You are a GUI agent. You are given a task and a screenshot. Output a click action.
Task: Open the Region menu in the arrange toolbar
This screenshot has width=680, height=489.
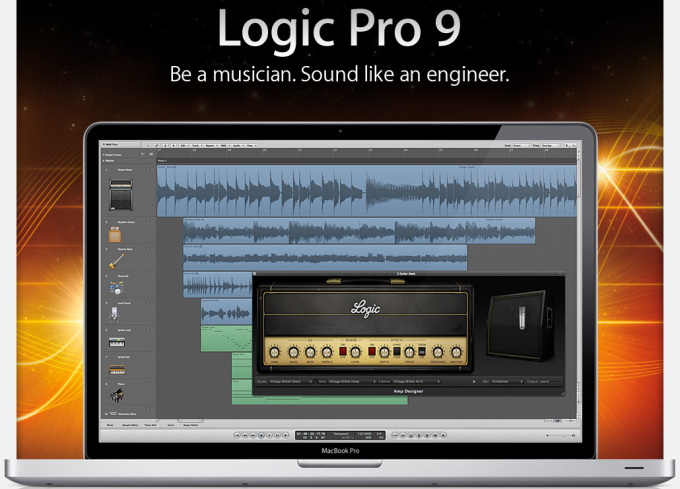coord(211,146)
